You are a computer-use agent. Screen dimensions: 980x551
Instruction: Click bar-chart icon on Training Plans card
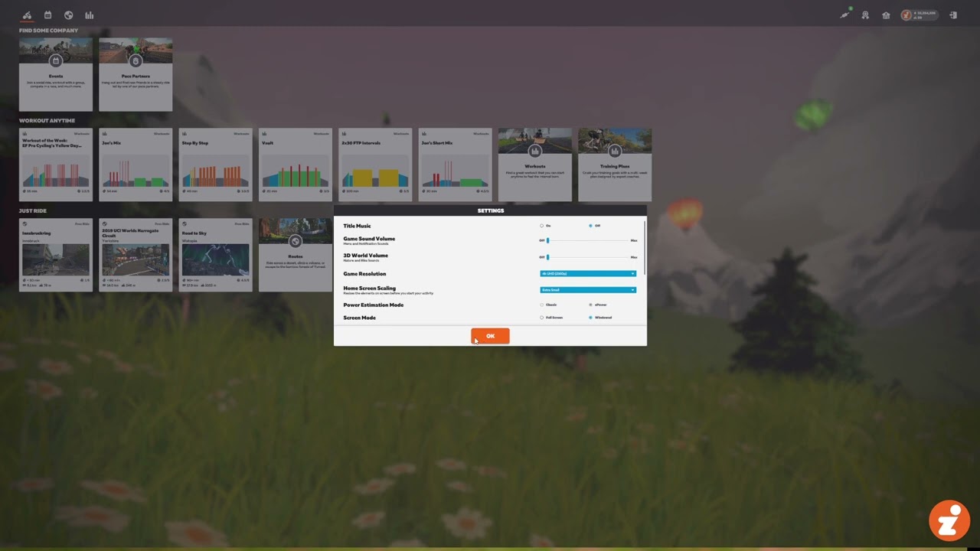pos(615,152)
